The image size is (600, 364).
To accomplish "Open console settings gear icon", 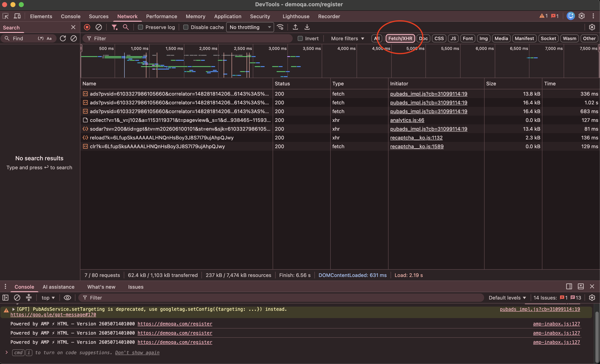I will [592, 298].
